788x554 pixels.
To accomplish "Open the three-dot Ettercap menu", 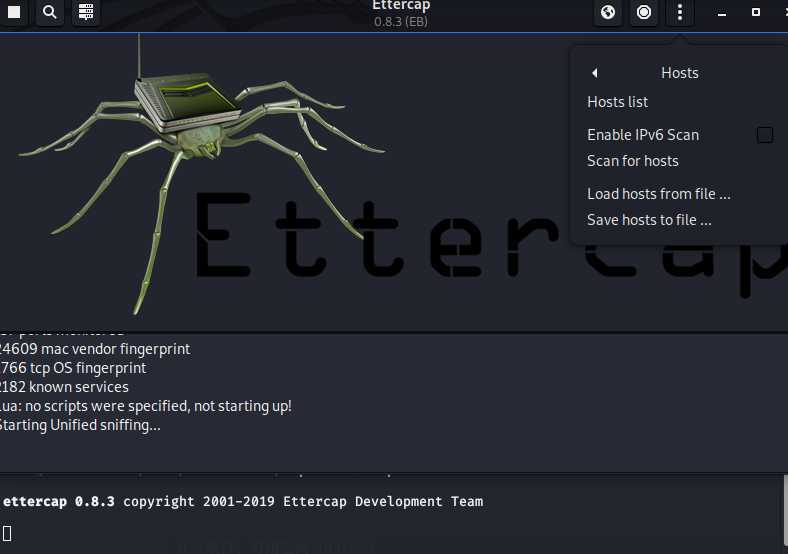I will tap(680, 13).
